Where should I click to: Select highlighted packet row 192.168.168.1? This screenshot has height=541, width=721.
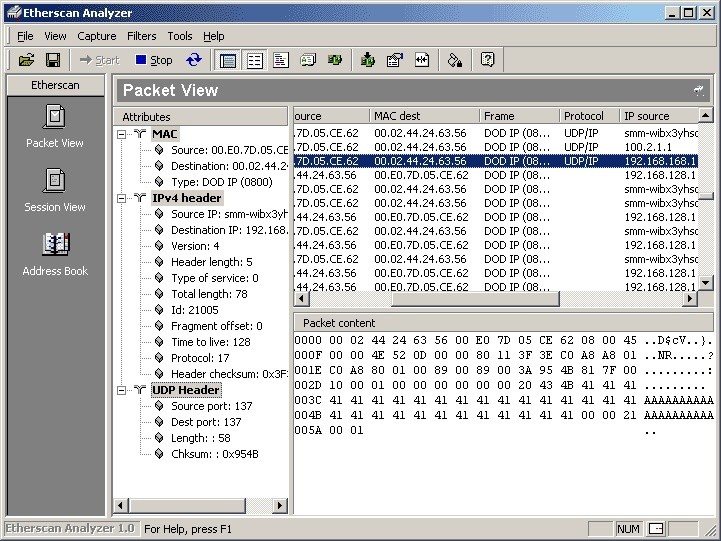coord(496,161)
